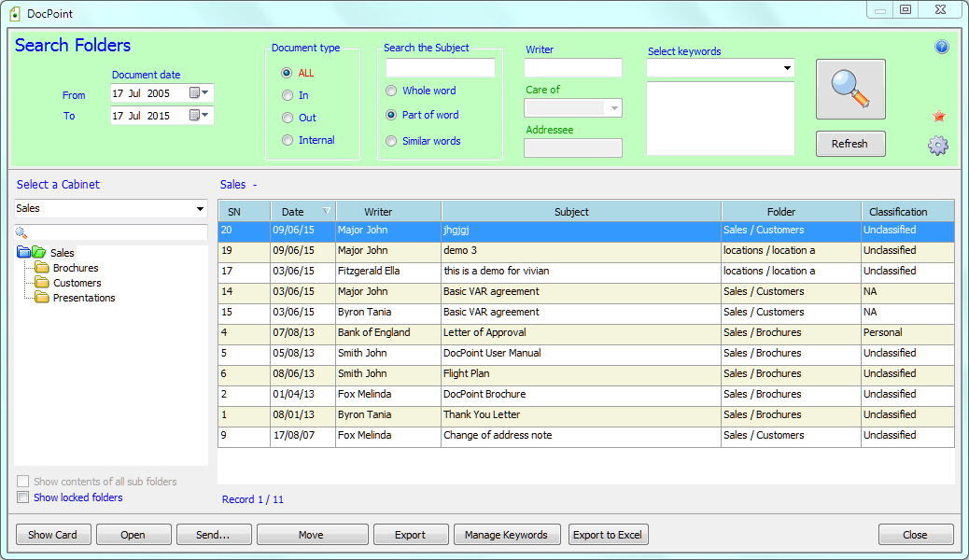Open the Care of dropdown
This screenshot has width=969, height=560.
(614, 107)
